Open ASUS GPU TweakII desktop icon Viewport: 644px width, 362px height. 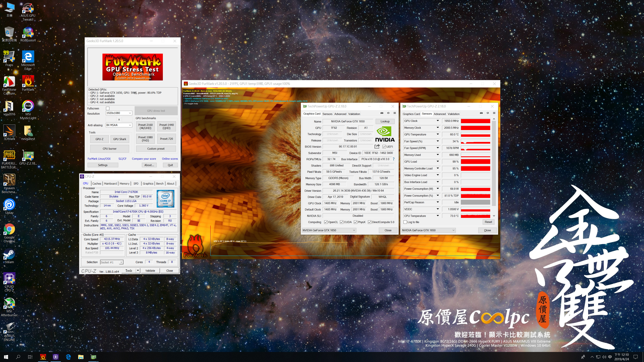28,12
